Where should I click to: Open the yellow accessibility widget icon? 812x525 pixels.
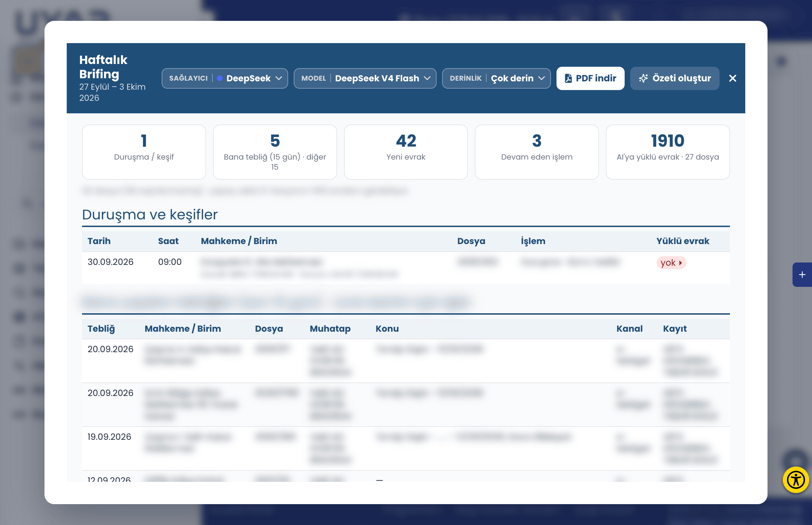click(x=796, y=480)
